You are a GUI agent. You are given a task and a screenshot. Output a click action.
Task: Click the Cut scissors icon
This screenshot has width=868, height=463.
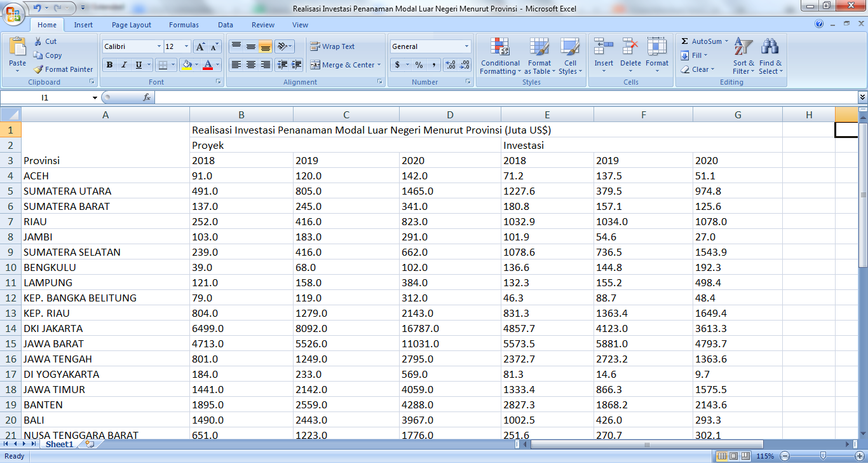tap(39, 41)
